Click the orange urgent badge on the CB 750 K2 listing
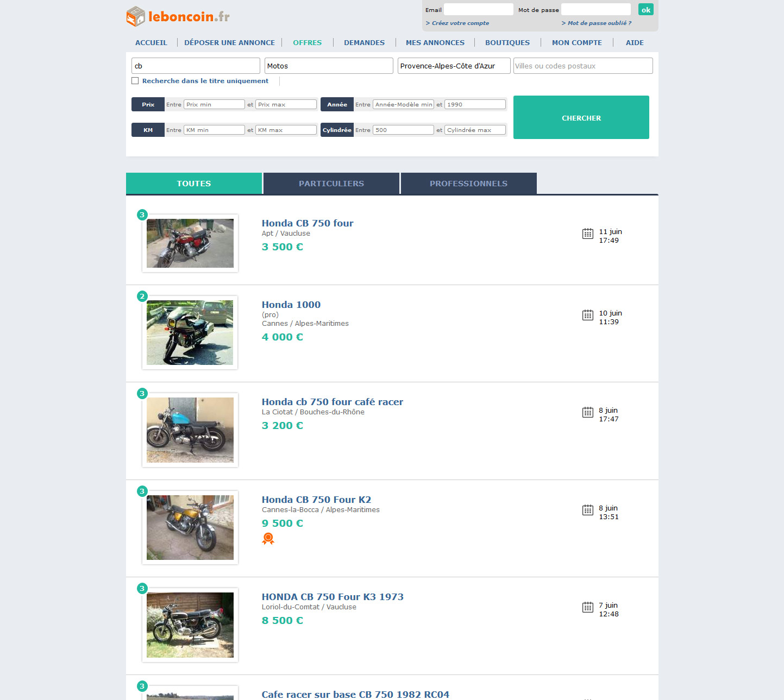 tap(267, 539)
